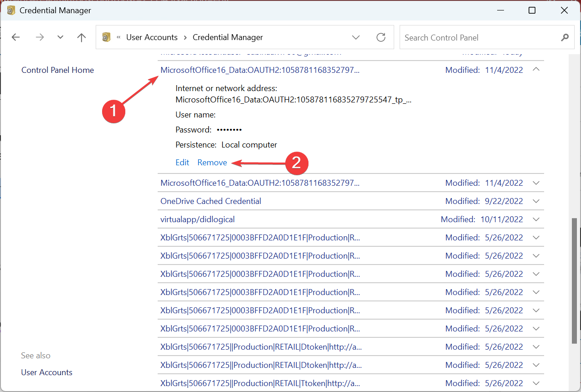Click the masked Password dots
Screen dimensions: 581x392
click(229, 130)
